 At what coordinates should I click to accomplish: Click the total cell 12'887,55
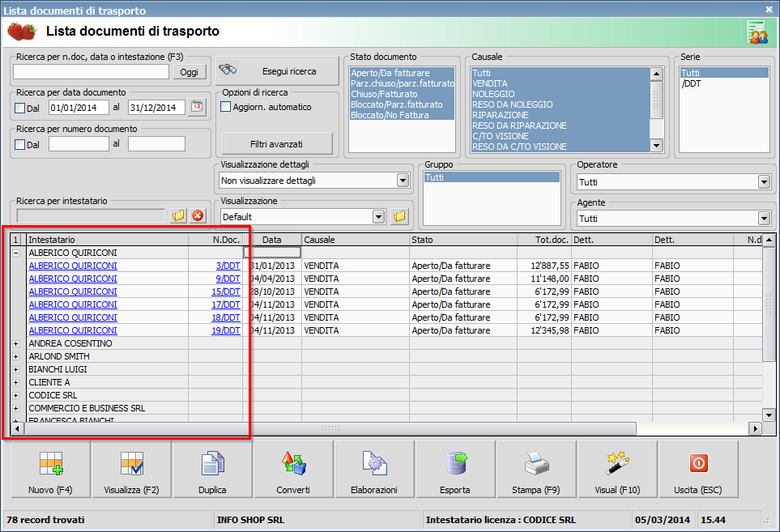tap(545, 266)
